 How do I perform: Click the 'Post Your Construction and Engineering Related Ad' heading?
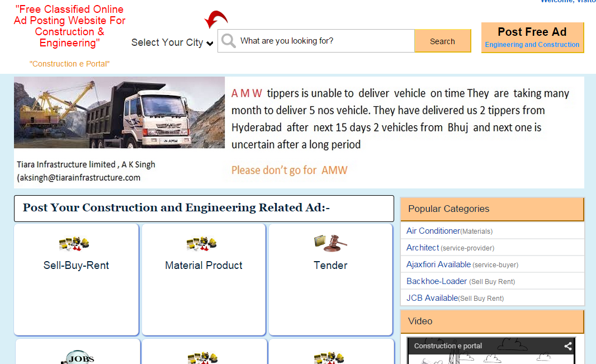pyautogui.click(x=176, y=207)
